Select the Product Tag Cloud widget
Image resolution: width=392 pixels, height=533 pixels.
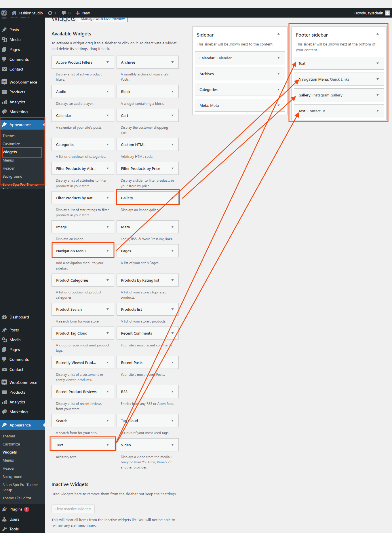[72, 333]
